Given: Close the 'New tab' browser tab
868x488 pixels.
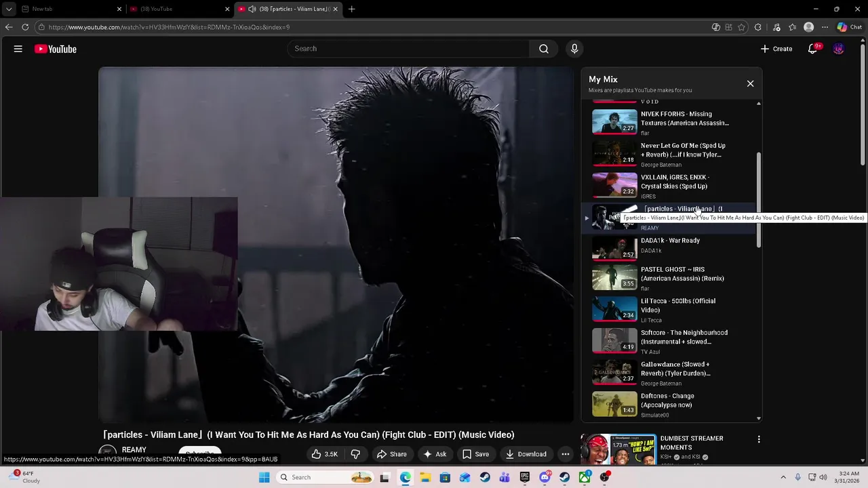Looking at the screenshot, I should coord(119,9).
